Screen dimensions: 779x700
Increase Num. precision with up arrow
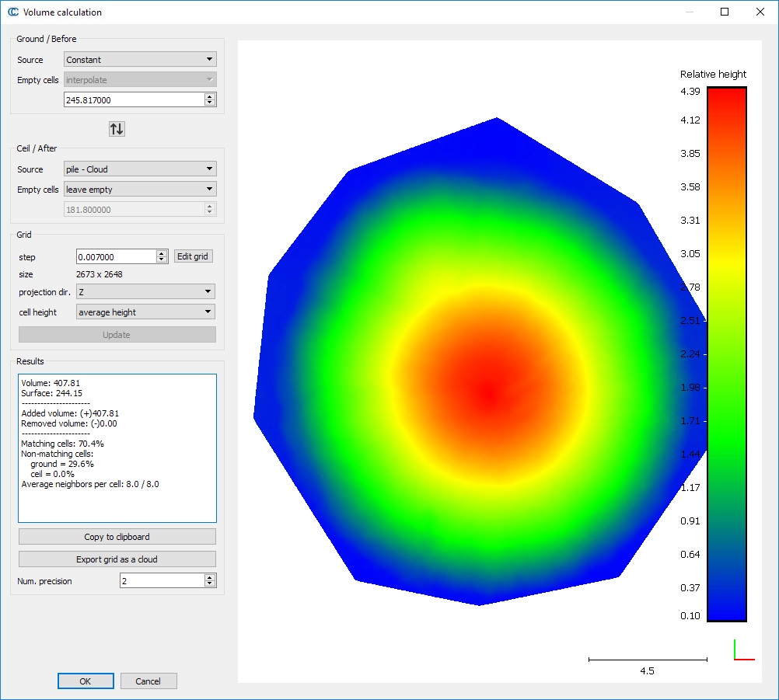click(x=209, y=577)
